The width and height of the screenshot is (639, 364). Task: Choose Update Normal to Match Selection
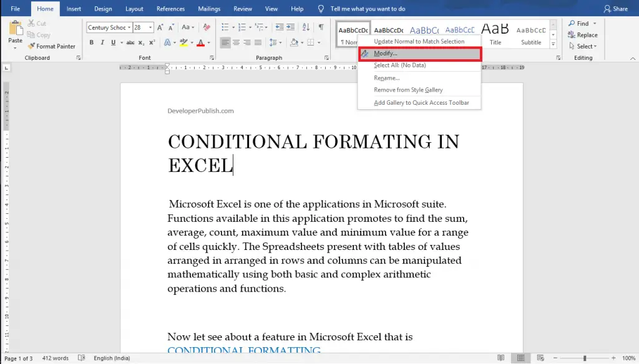pyautogui.click(x=419, y=42)
